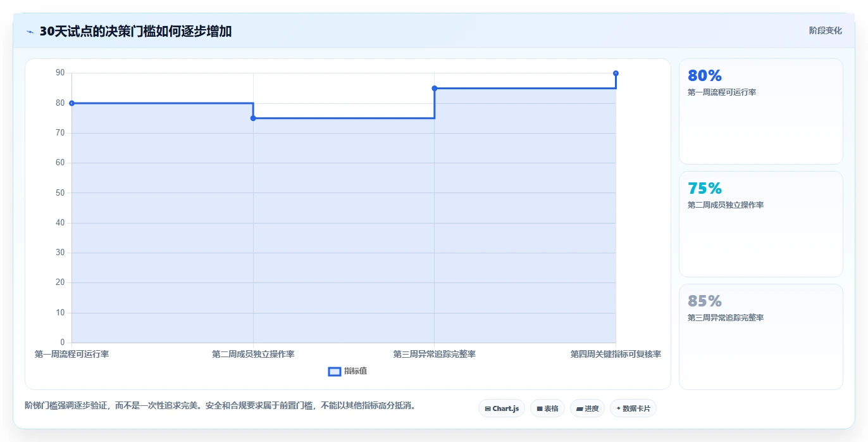Click x-axis label 第四周关键指标可复核率
Screen dimensions: 868x442
pos(616,354)
